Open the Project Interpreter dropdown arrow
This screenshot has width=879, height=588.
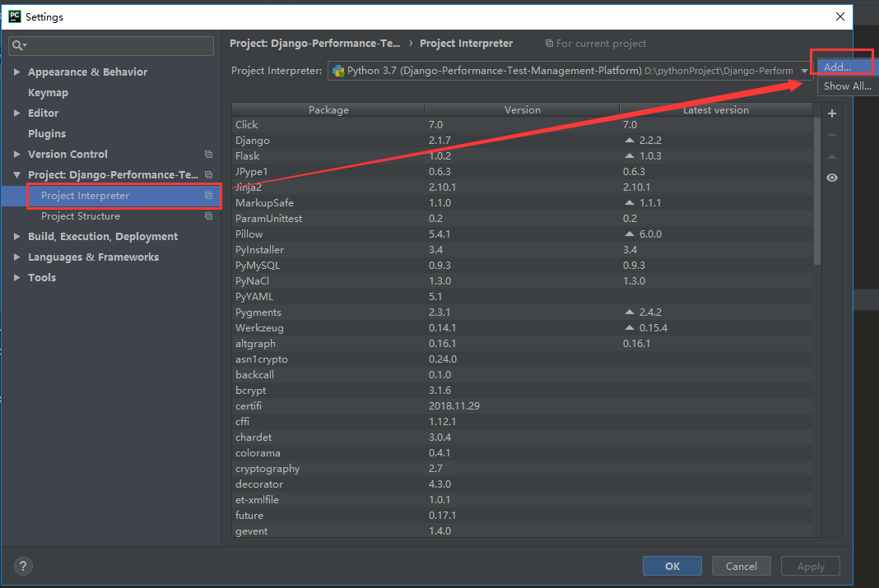[804, 71]
